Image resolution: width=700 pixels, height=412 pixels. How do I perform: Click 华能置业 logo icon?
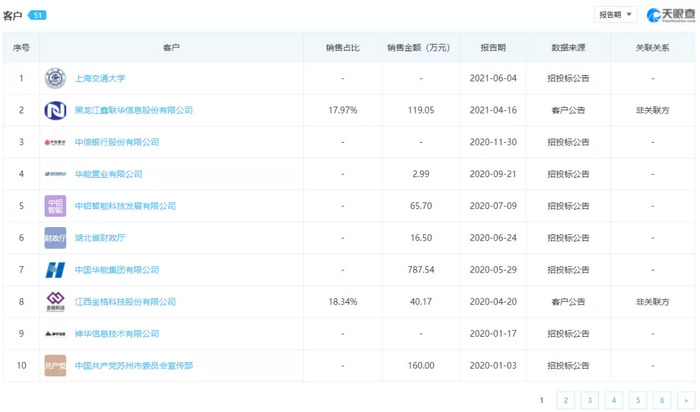click(55, 174)
